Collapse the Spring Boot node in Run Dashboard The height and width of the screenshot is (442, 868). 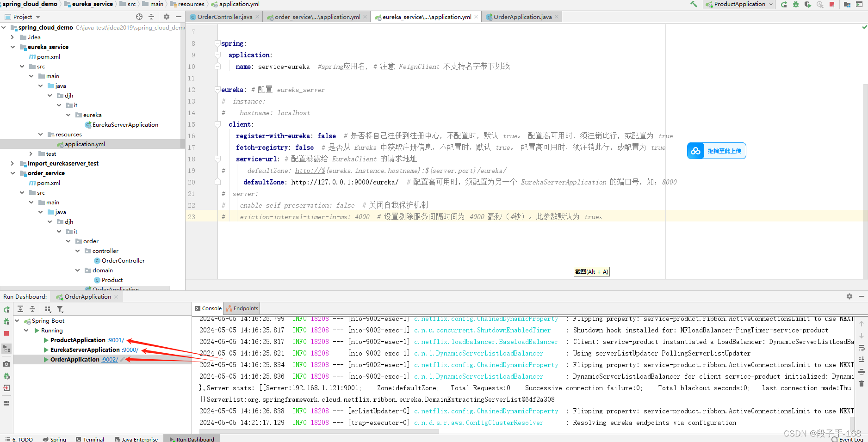pos(17,320)
